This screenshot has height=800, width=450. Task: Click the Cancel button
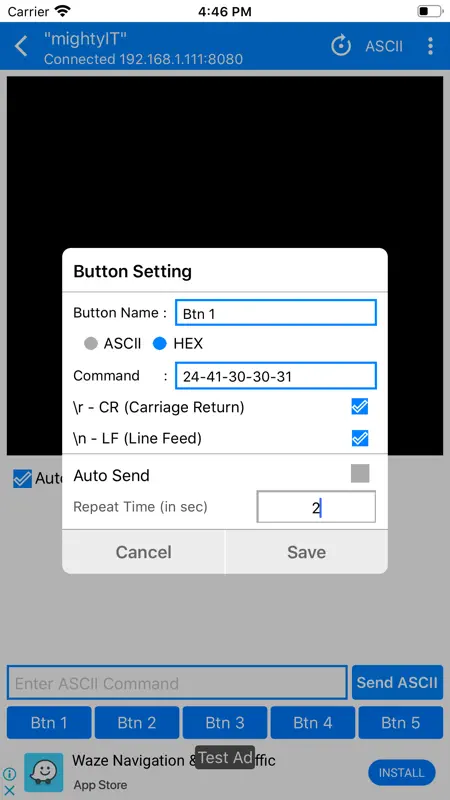(x=143, y=552)
